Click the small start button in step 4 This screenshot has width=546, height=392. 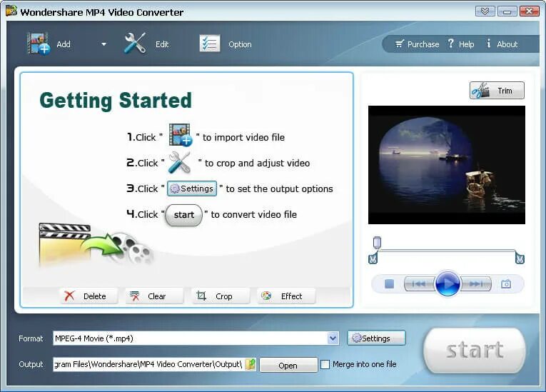pyautogui.click(x=184, y=215)
